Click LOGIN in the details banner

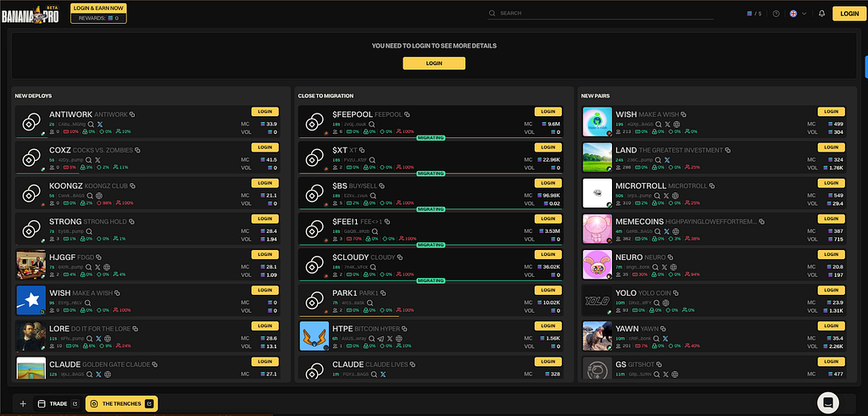(434, 63)
